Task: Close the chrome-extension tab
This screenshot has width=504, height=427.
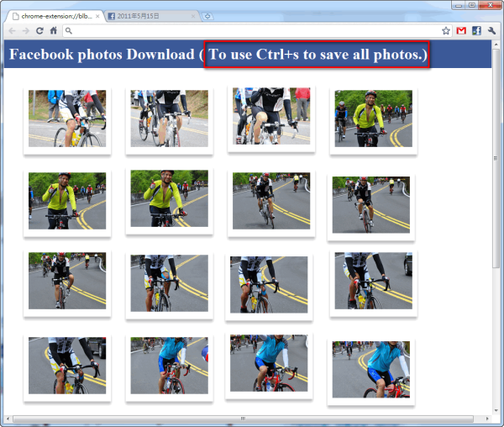Action: [97, 16]
